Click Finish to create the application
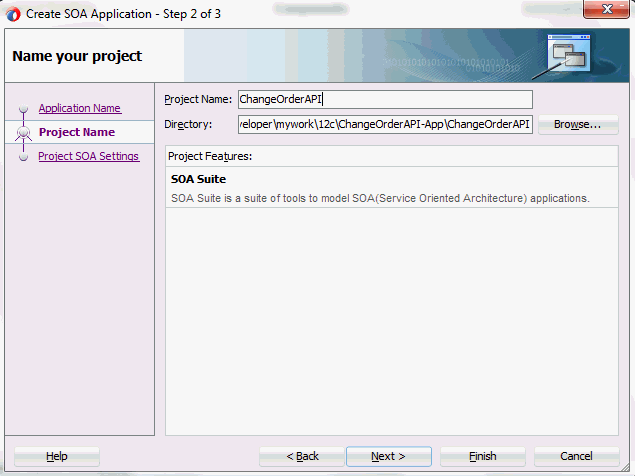The height and width of the screenshot is (476, 635). [483, 457]
